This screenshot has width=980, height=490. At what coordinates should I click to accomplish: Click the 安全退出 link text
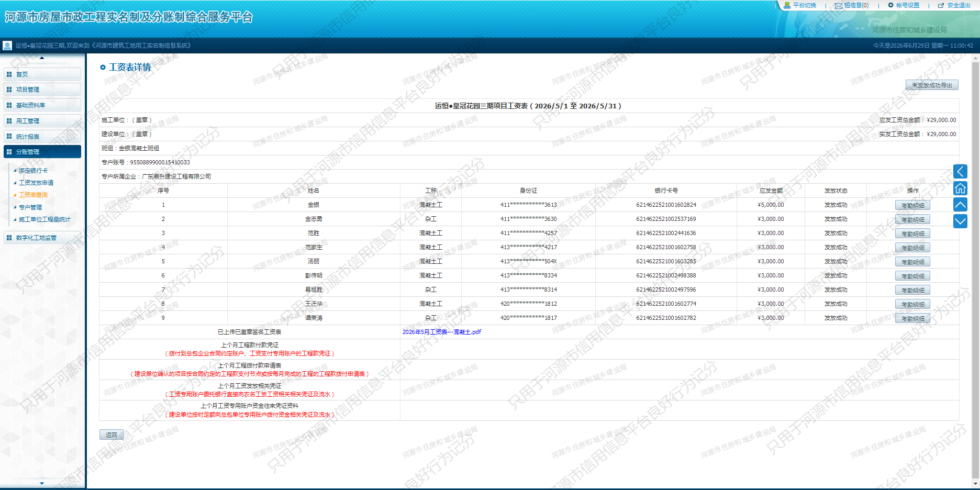pyautogui.click(x=959, y=5)
